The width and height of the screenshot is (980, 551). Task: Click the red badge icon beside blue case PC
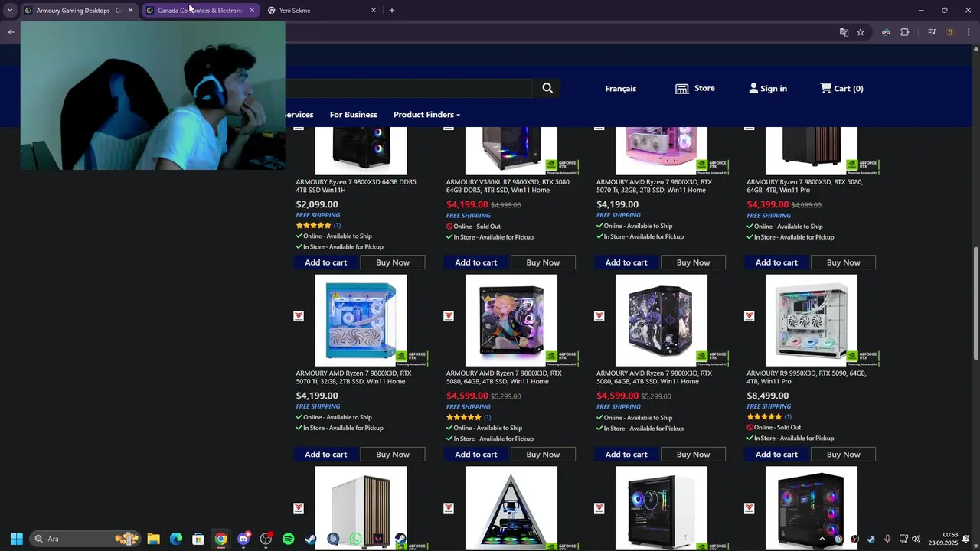pyautogui.click(x=299, y=316)
